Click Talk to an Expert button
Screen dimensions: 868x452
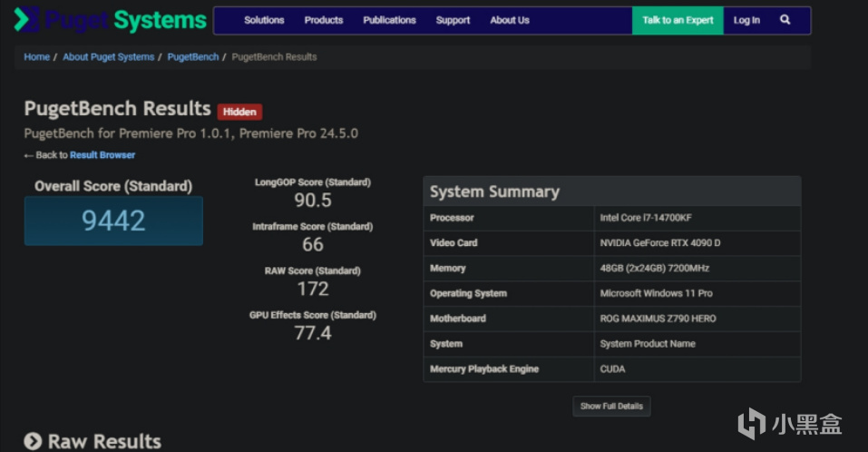[678, 21]
